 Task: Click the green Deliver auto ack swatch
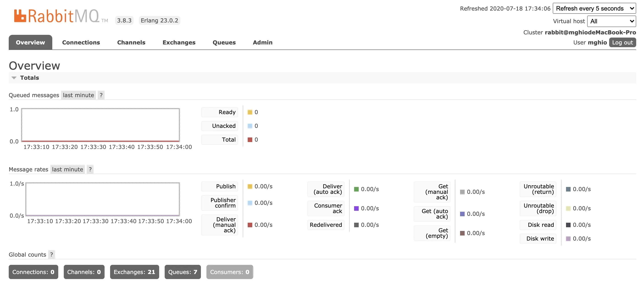click(x=356, y=189)
